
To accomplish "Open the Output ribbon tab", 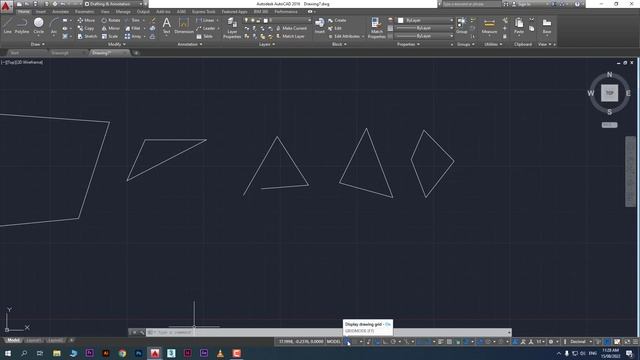I will [x=143, y=12].
